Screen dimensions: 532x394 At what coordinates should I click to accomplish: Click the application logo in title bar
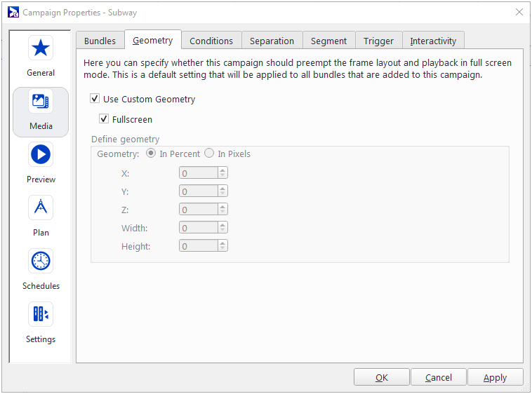(x=13, y=13)
